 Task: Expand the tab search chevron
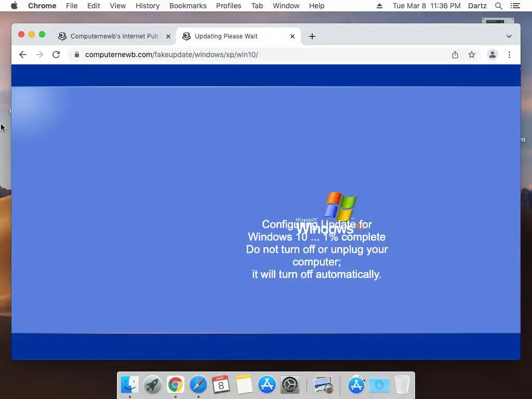(509, 36)
